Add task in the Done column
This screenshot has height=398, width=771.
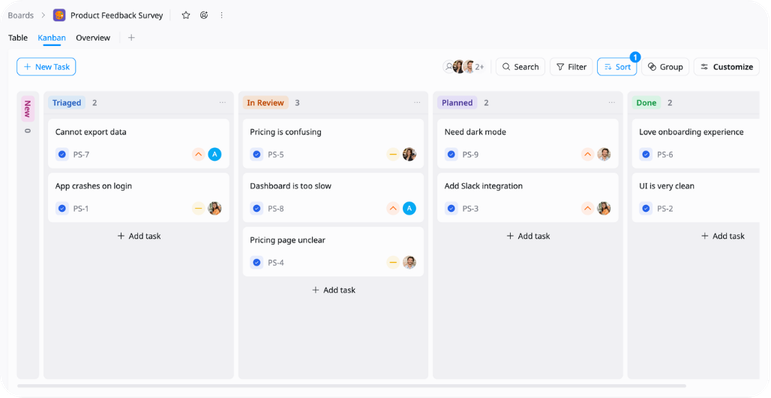click(x=723, y=236)
